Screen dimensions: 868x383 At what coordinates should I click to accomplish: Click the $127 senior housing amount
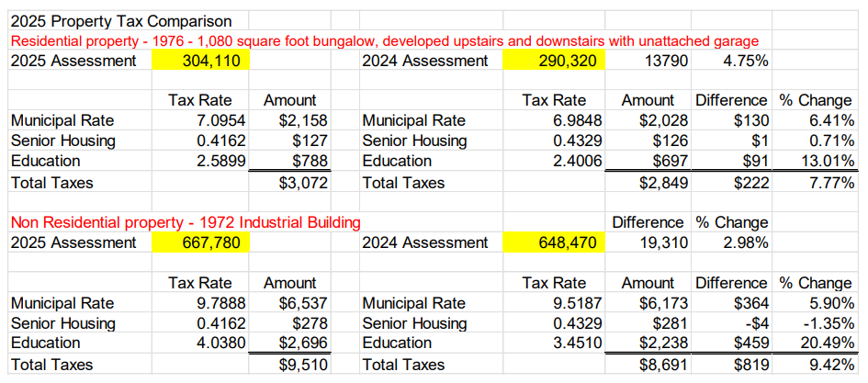(x=311, y=141)
